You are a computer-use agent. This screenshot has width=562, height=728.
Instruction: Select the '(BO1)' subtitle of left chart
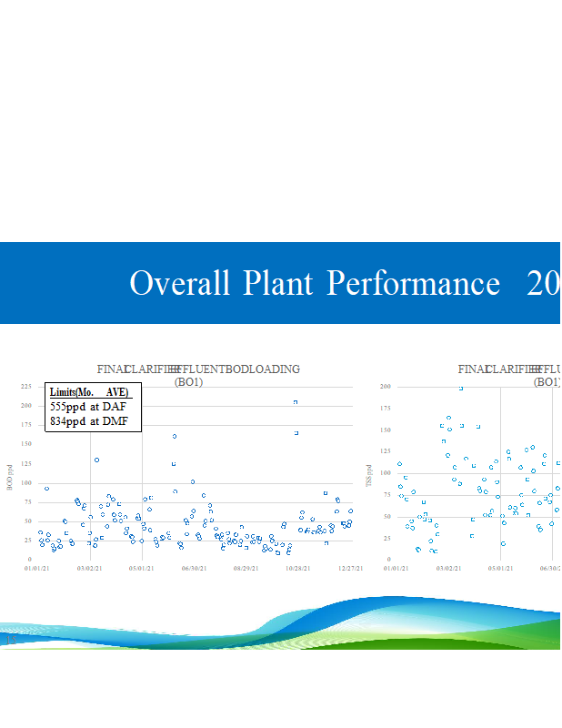pyautogui.click(x=188, y=382)
